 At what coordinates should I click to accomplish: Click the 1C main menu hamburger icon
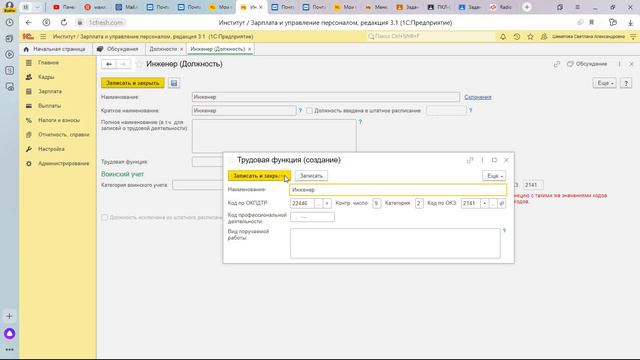tap(43, 36)
